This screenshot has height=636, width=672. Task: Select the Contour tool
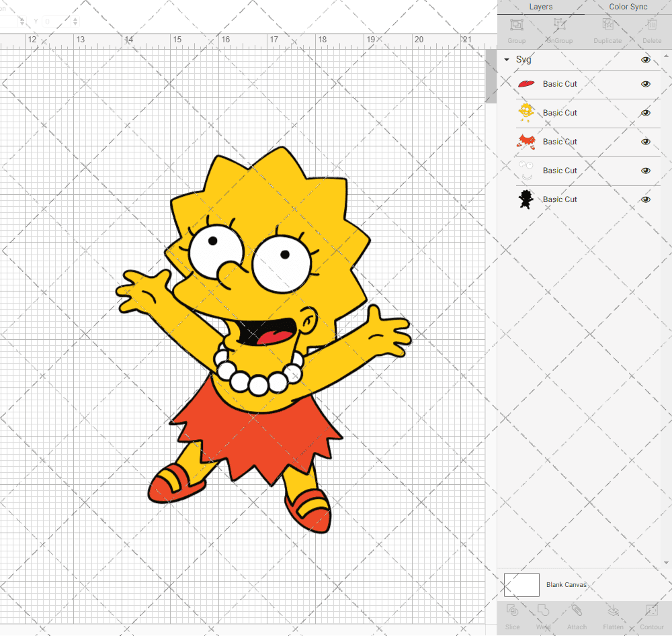click(652, 610)
